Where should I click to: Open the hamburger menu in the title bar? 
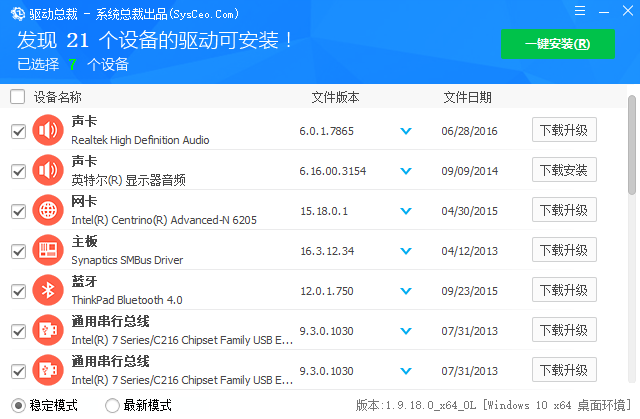(x=580, y=11)
